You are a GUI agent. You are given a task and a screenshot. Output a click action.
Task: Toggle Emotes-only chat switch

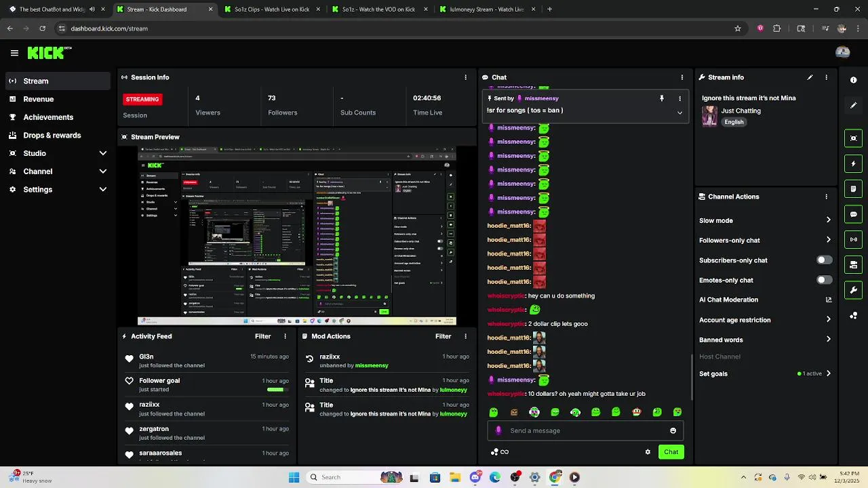[x=824, y=280]
